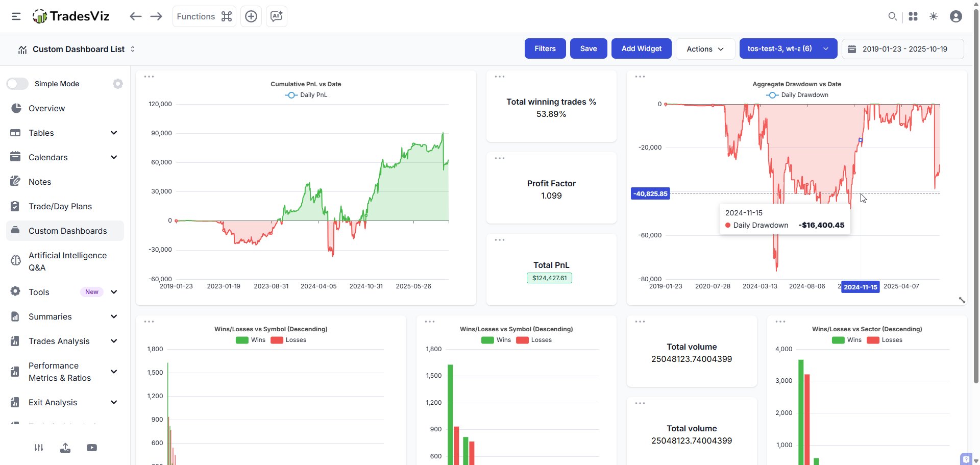Image resolution: width=980 pixels, height=465 pixels.
Task: Open three-dot menu of Wins/Losses vs Sector widget
Action: [x=780, y=322]
